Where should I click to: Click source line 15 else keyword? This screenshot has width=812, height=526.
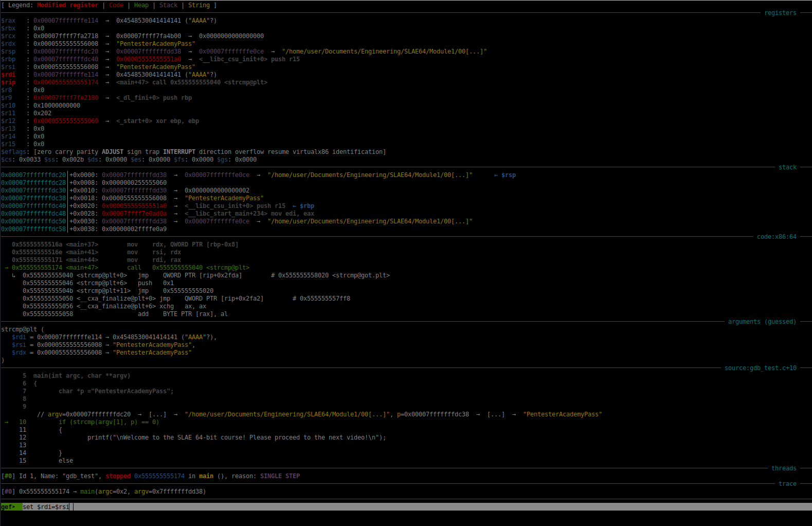(x=66, y=461)
